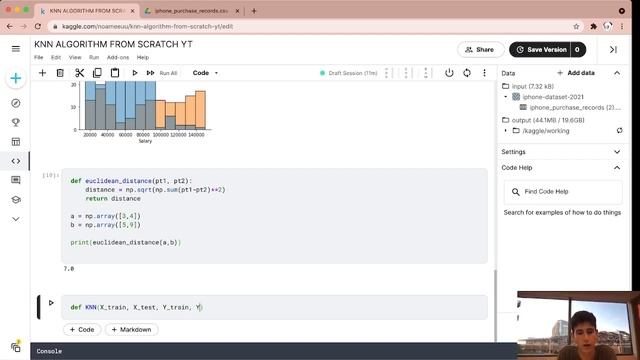The height and width of the screenshot is (360, 640).
Task: Click the output folder row
Action: tap(543, 120)
